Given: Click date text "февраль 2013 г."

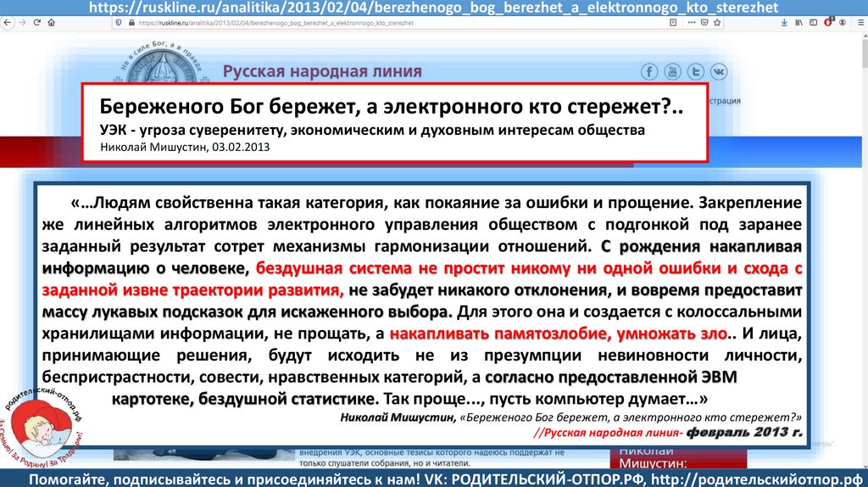Looking at the screenshot, I should 744,432.
